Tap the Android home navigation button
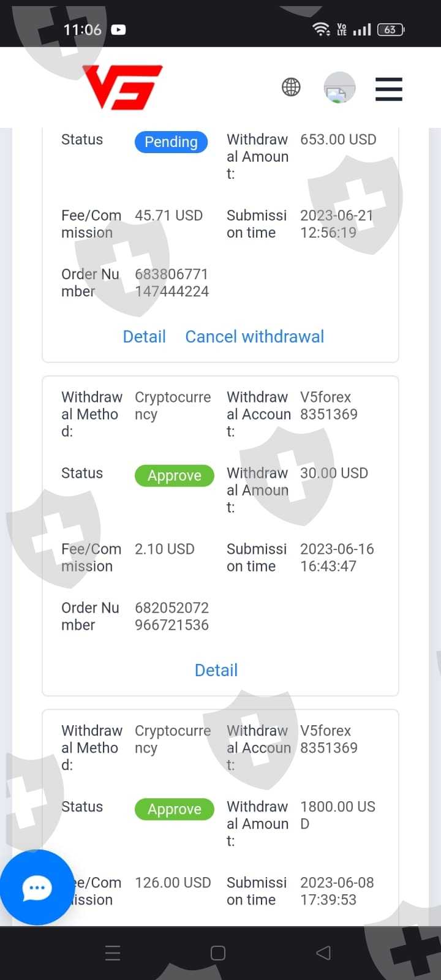 pos(218,952)
